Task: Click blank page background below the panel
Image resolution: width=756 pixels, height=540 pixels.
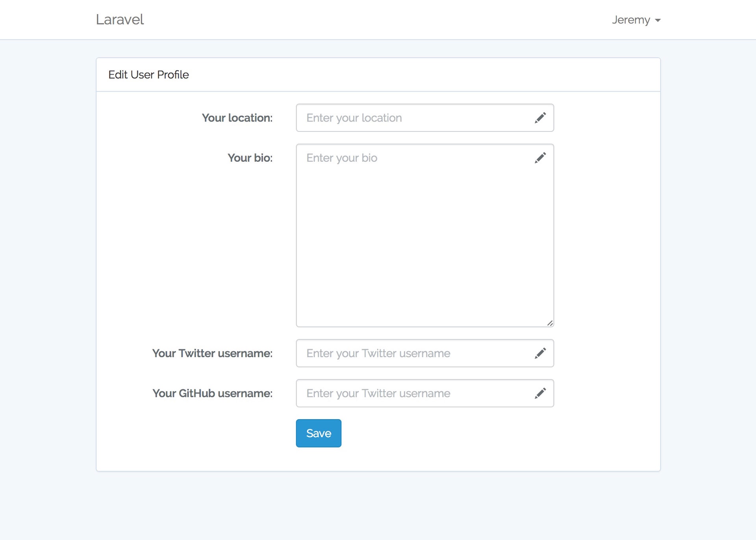Action: coord(378,508)
